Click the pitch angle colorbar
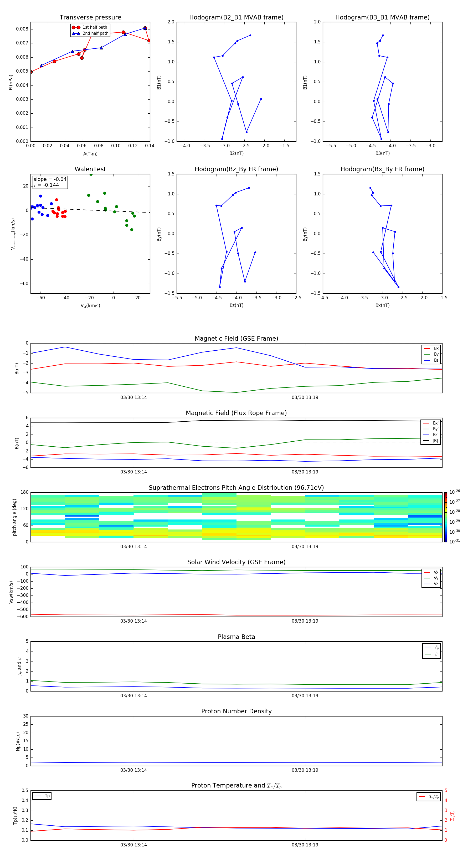Viewport: 473px width, 868px height. coord(446,517)
